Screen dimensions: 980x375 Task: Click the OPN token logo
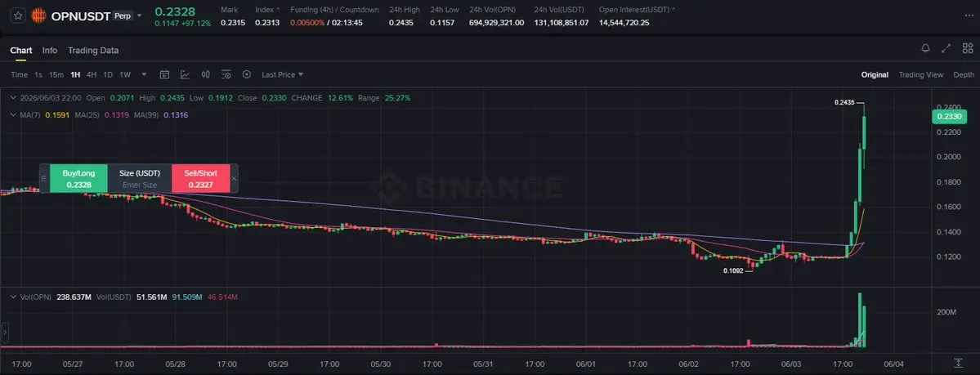[x=38, y=16]
